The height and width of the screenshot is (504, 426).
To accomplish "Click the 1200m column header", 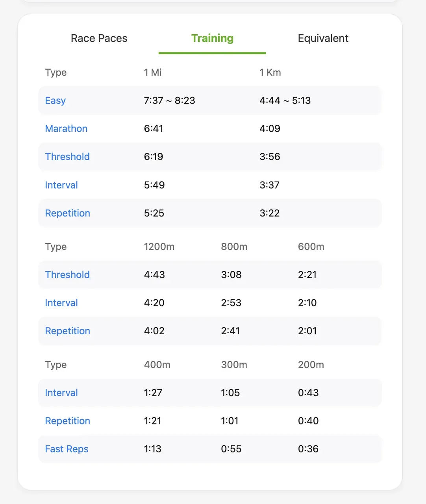I will [x=159, y=246].
